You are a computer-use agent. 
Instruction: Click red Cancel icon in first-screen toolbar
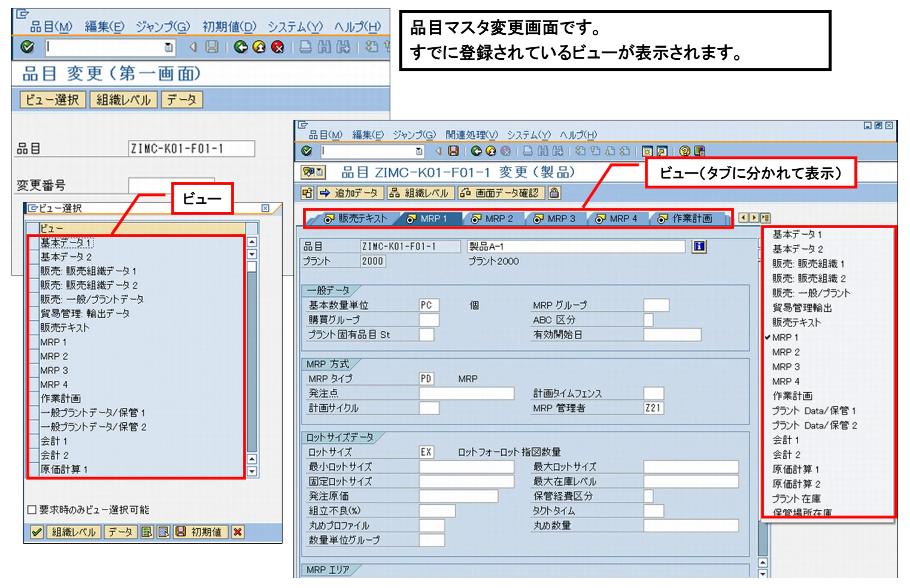(x=277, y=47)
